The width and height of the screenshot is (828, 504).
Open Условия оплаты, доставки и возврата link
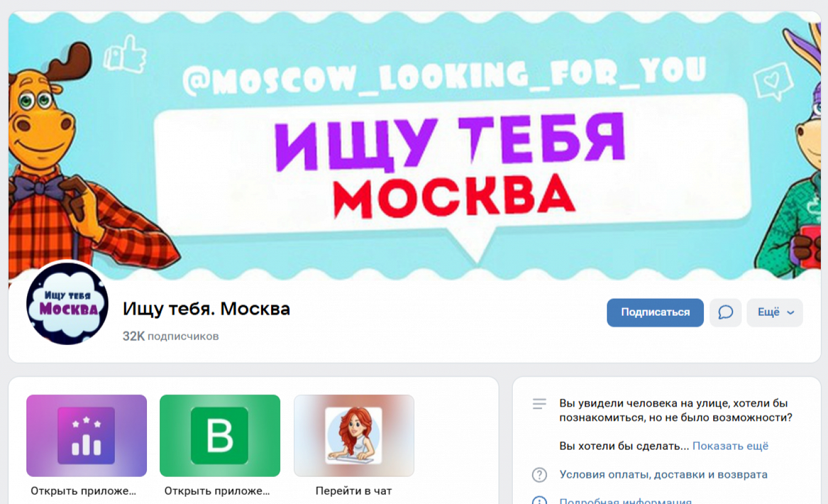[664, 475]
